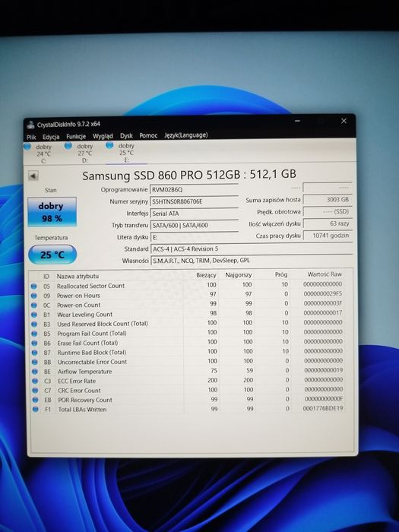Click the Serial ATA interface field

[194, 214]
